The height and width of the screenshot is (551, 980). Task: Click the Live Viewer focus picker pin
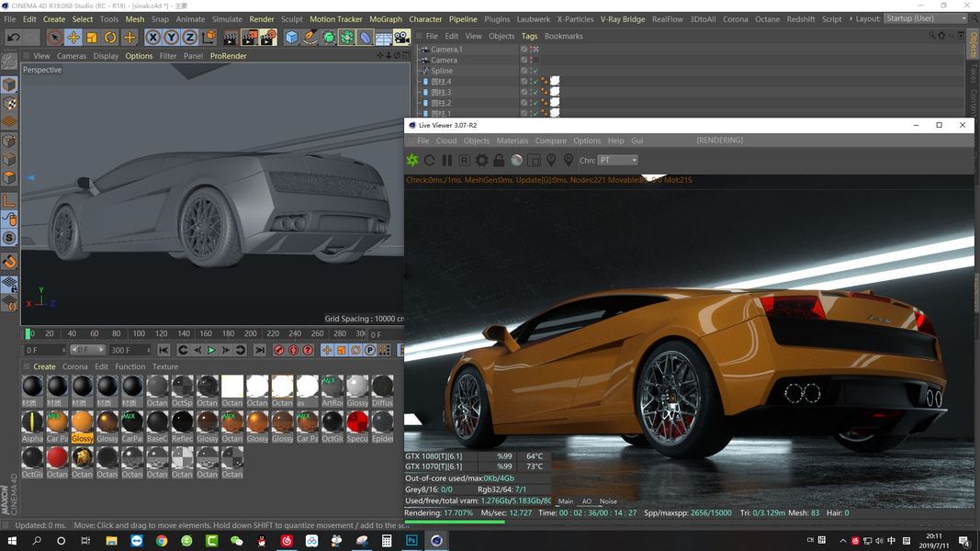tap(551, 161)
